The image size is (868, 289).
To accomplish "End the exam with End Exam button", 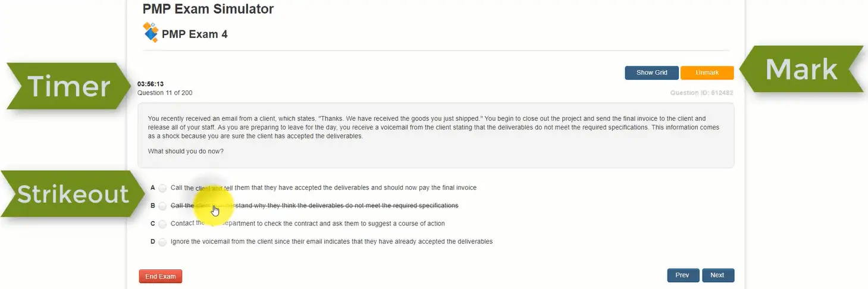I will click(161, 277).
